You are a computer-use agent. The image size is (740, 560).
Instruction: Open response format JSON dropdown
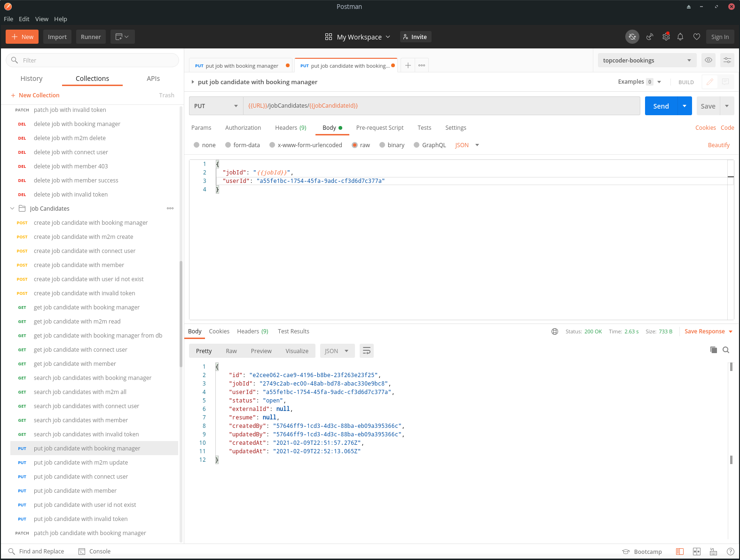(x=338, y=351)
